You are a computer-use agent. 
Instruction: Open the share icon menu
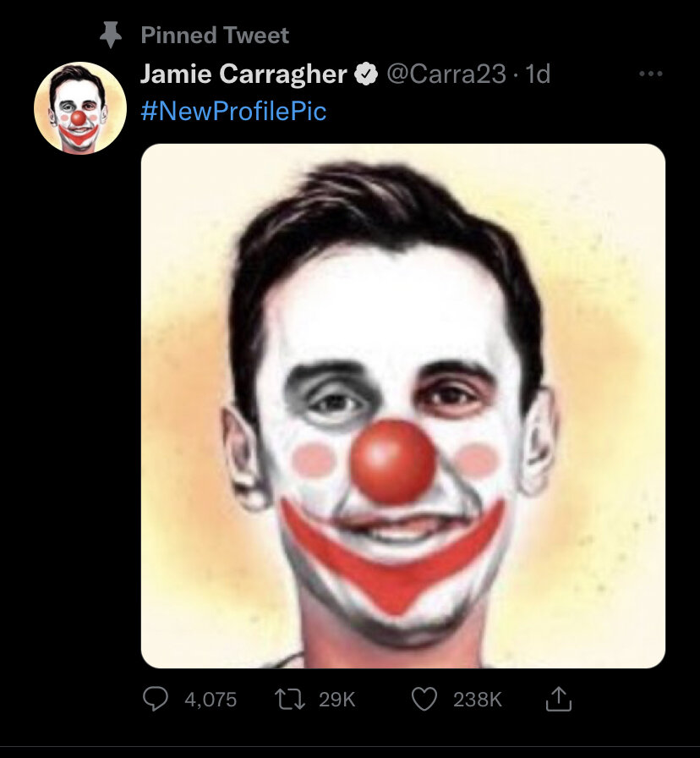click(558, 699)
